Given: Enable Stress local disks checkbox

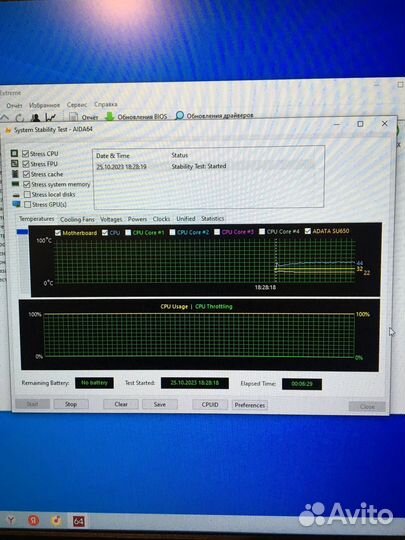Looking at the screenshot, I should (x=27, y=195).
